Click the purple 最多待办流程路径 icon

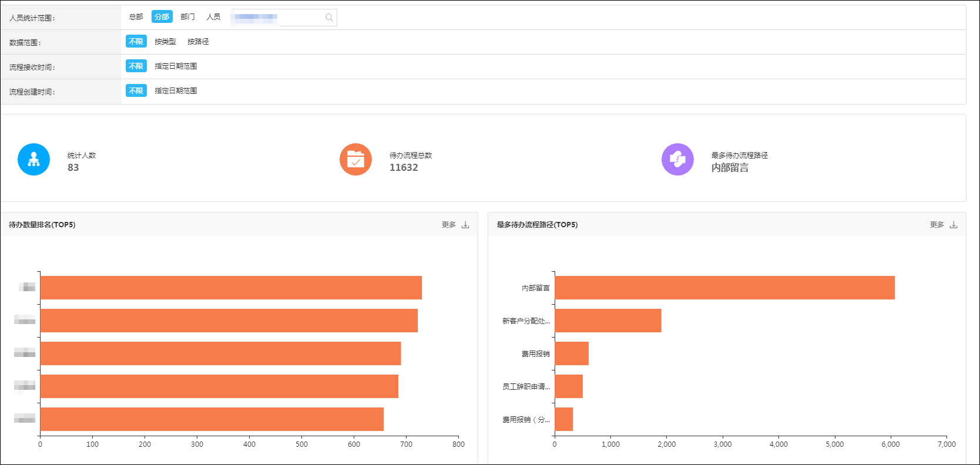[x=677, y=159]
